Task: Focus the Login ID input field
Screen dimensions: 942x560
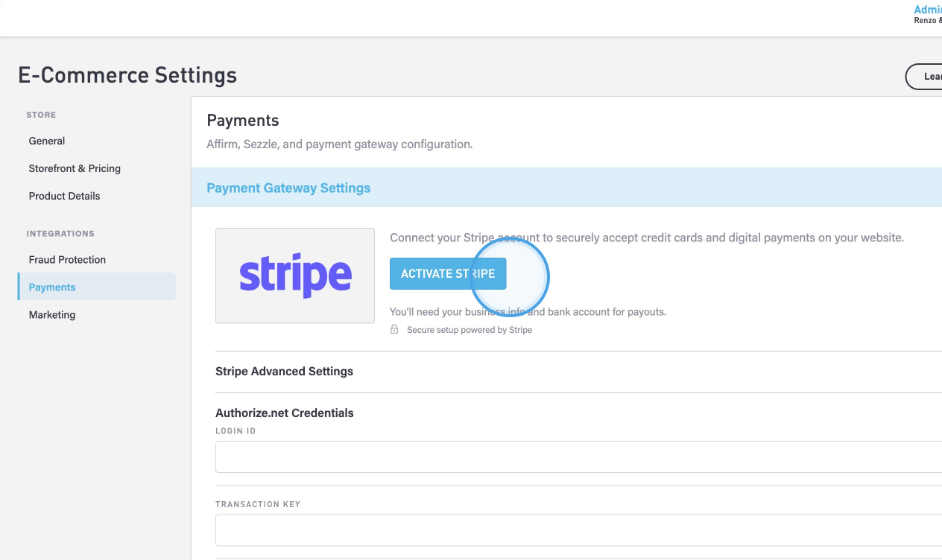Action: click(x=578, y=456)
